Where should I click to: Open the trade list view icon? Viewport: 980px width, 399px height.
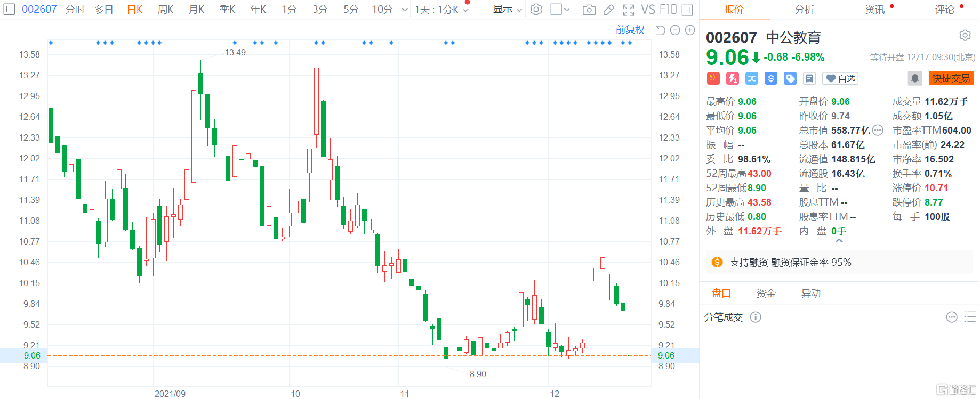(x=970, y=317)
